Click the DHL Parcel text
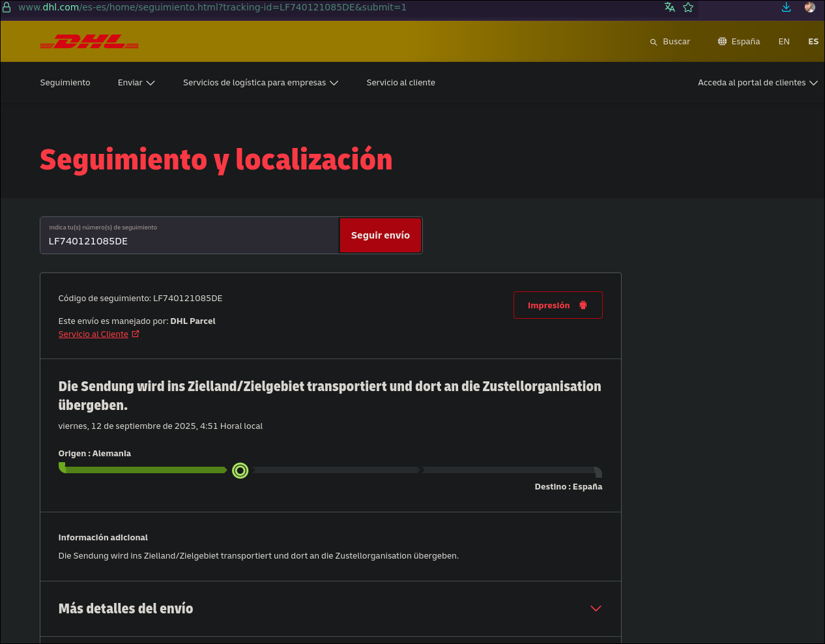The width and height of the screenshot is (825, 644). point(193,321)
